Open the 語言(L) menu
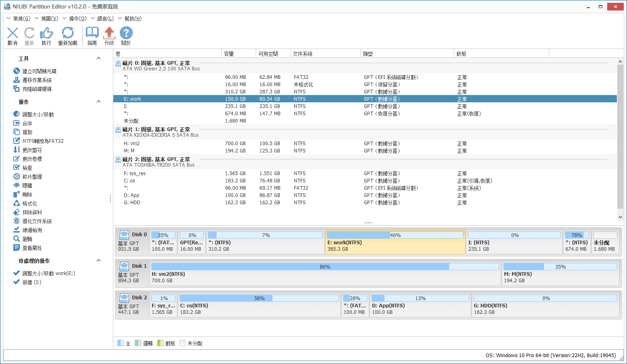This screenshot has width=627, height=364. click(x=105, y=19)
